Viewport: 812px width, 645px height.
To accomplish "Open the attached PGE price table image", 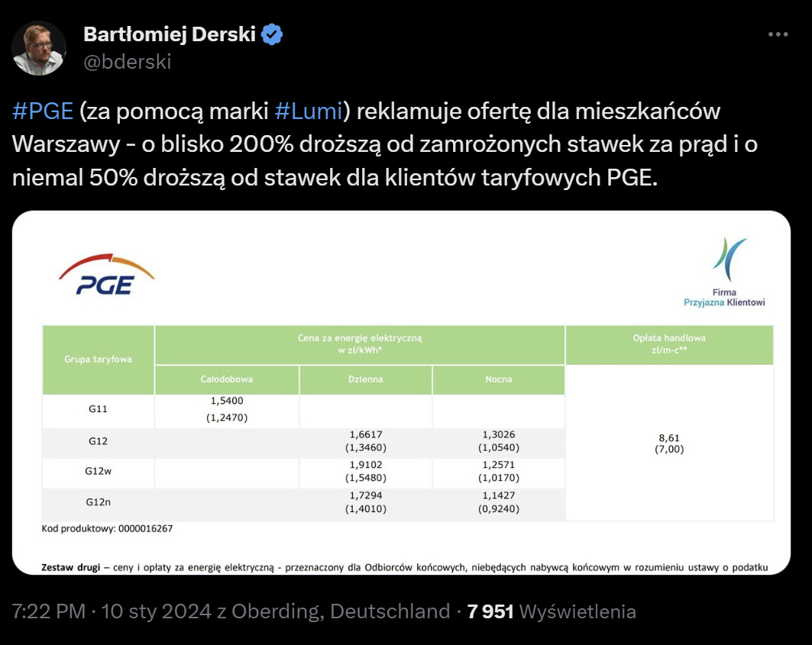I will 401,392.
